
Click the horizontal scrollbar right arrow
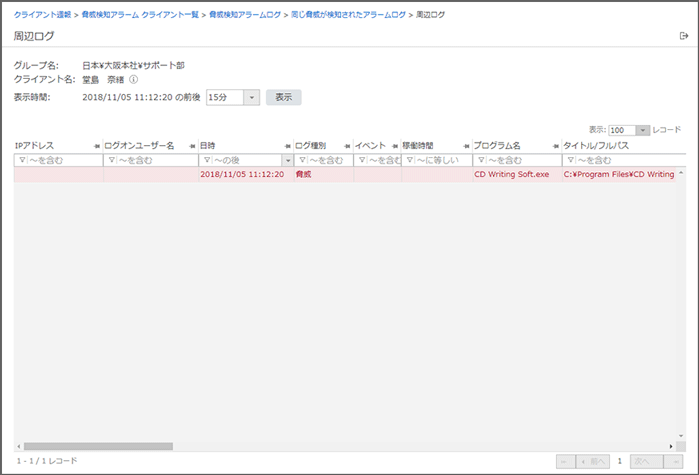[671, 446]
